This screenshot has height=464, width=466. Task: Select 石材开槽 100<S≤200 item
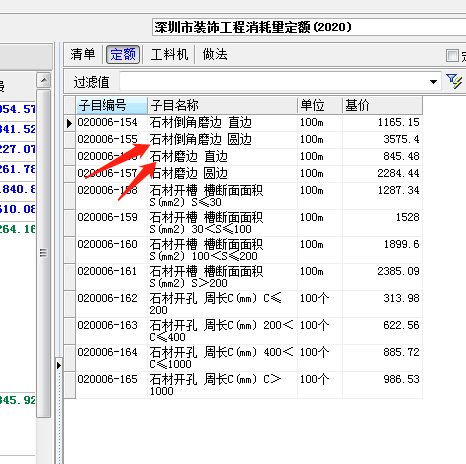222,250
